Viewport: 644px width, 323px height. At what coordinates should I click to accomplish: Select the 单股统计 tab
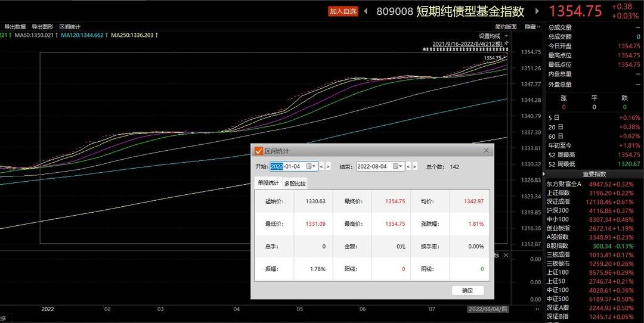tap(268, 183)
